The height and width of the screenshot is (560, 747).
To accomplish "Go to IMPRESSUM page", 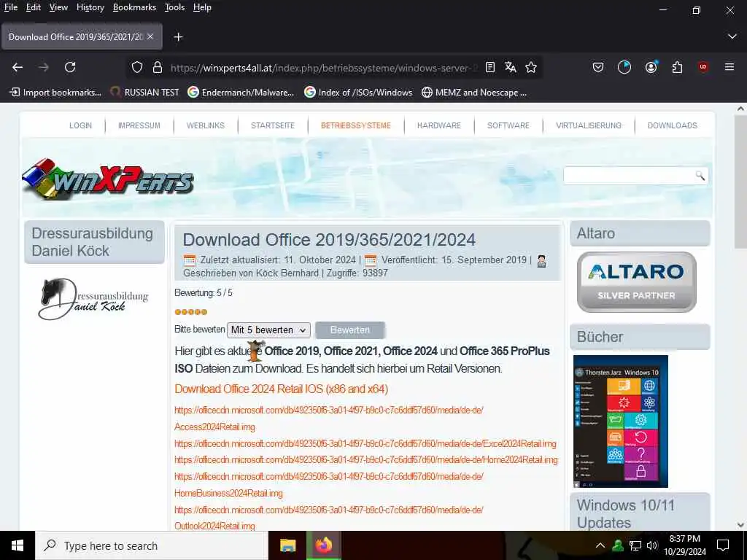I will pyautogui.click(x=139, y=125).
